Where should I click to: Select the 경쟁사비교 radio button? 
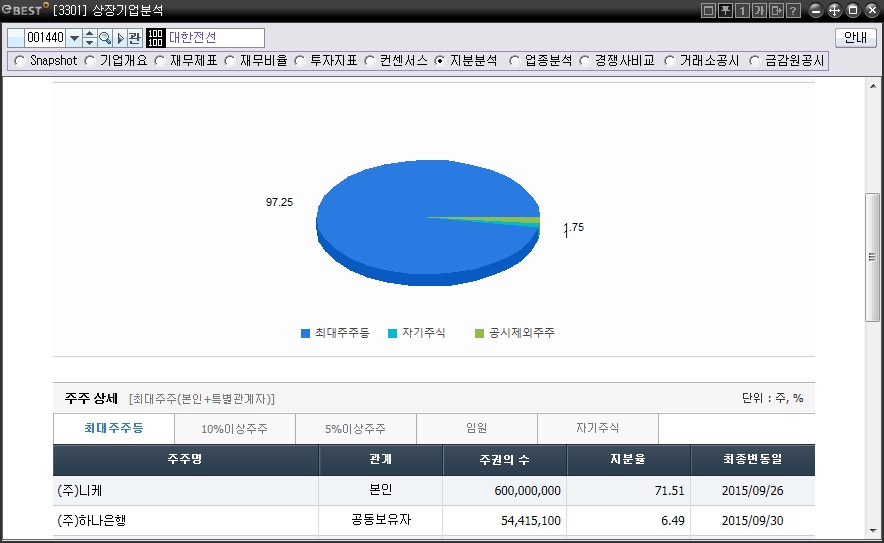585,61
